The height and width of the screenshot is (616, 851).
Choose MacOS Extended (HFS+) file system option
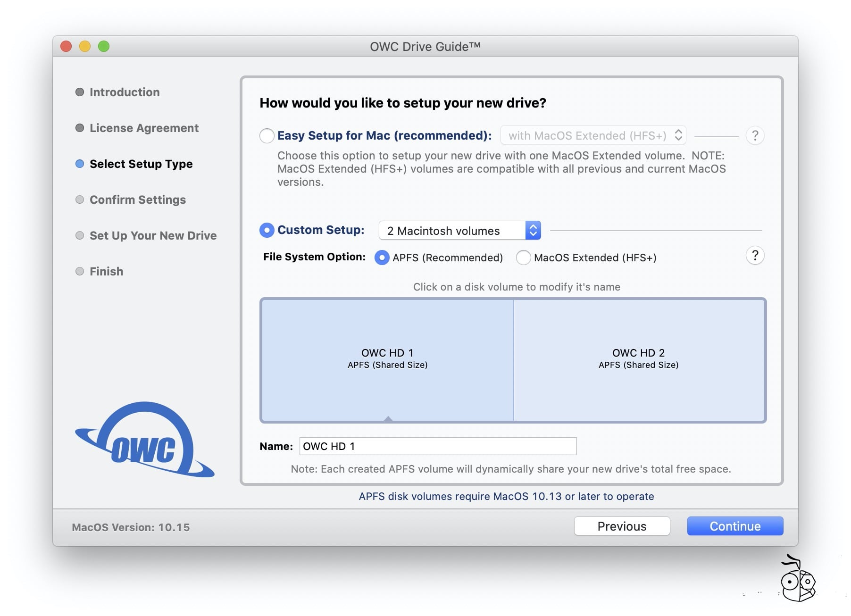click(x=523, y=258)
